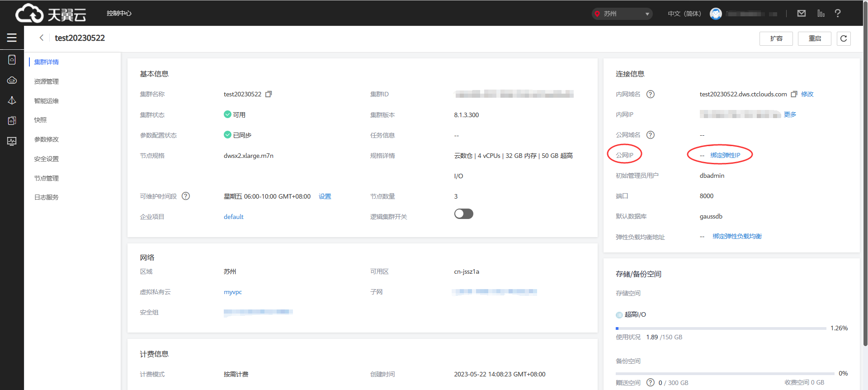This screenshot has width=868, height=390.
Task: Click the 超高I/O storage usage bar
Action: click(721, 328)
